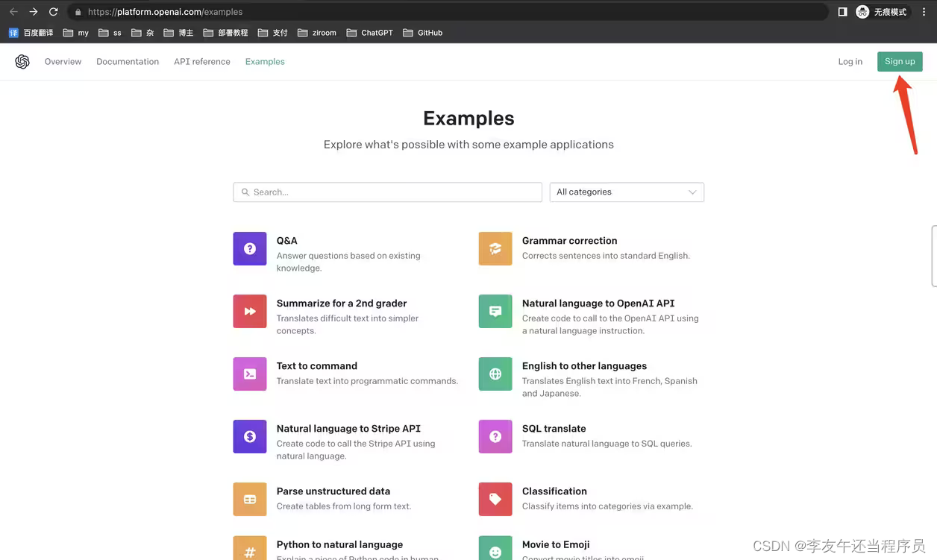Open the Q&A example title
This screenshot has height=560, width=937.
(x=287, y=241)
